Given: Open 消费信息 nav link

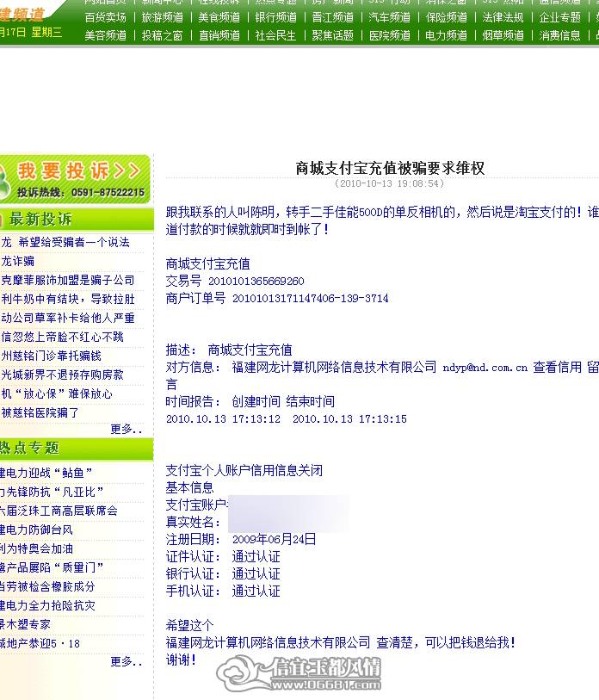Looking at the screenshot, I should point(559,35).
